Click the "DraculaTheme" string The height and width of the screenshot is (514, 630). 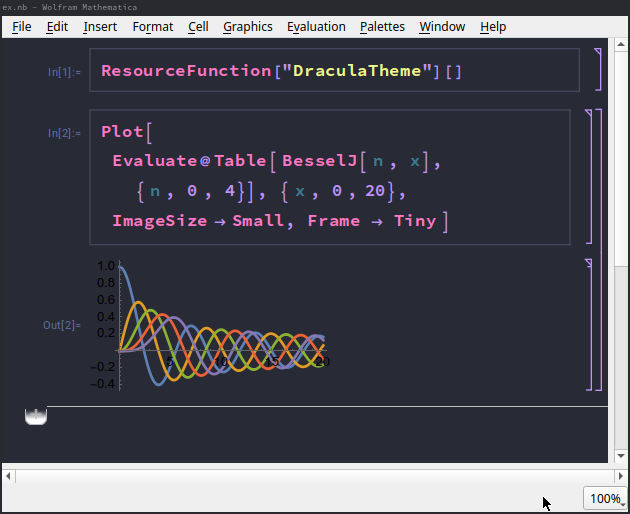pos(356,71)
